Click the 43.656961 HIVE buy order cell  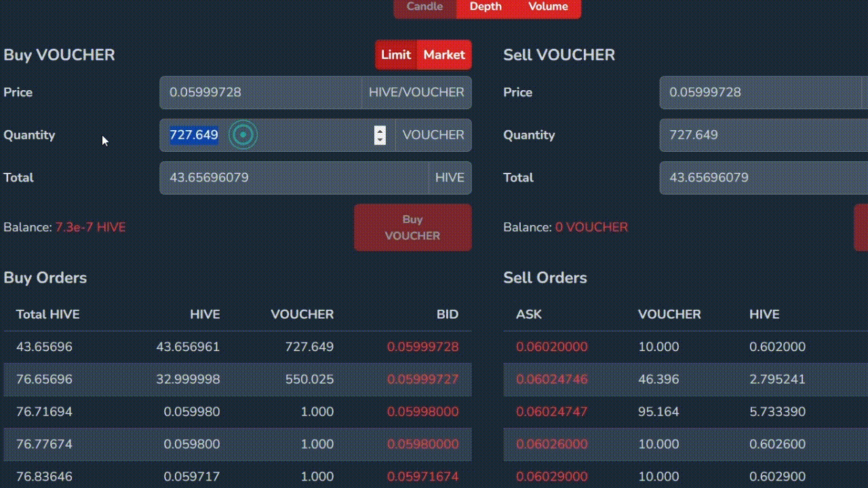point(188,347)
